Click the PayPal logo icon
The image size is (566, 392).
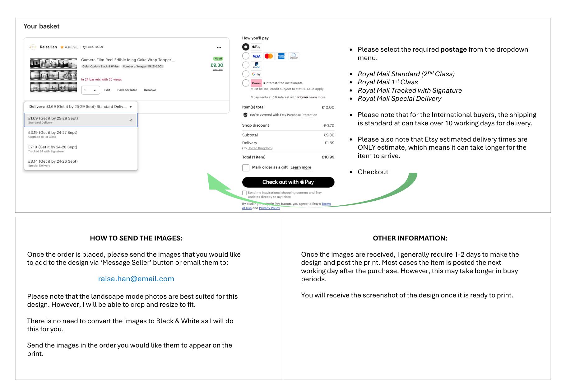(x=257, y=65)
